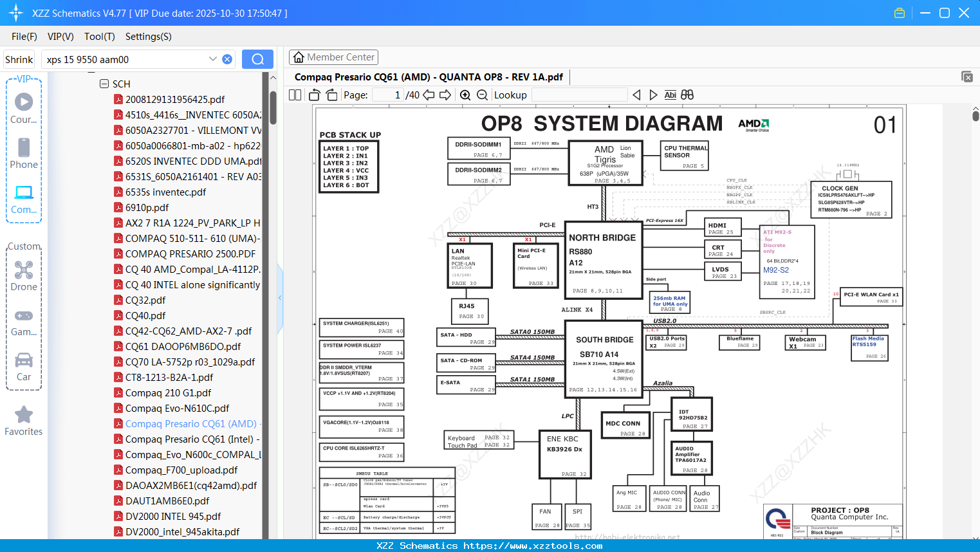
Task: Open Compaq Evo-N610C.pdf
Action: (x=177, y=409)
